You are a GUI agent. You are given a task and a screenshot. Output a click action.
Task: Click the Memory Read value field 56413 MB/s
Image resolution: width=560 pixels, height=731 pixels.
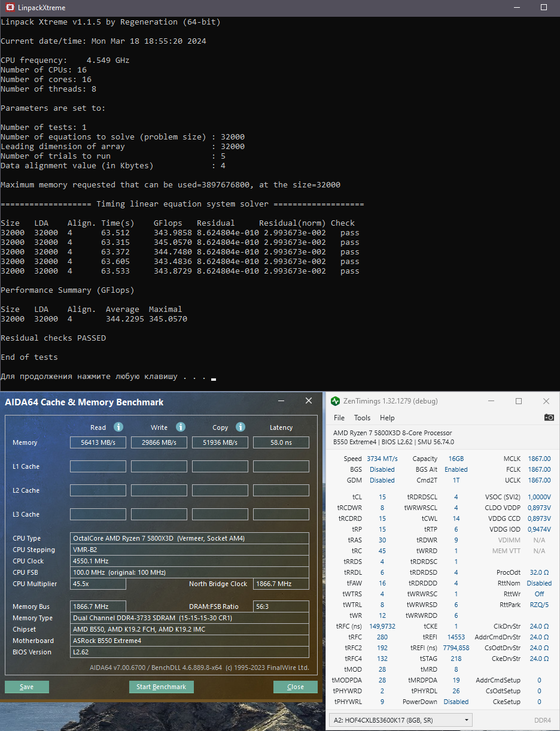(98, 442)
